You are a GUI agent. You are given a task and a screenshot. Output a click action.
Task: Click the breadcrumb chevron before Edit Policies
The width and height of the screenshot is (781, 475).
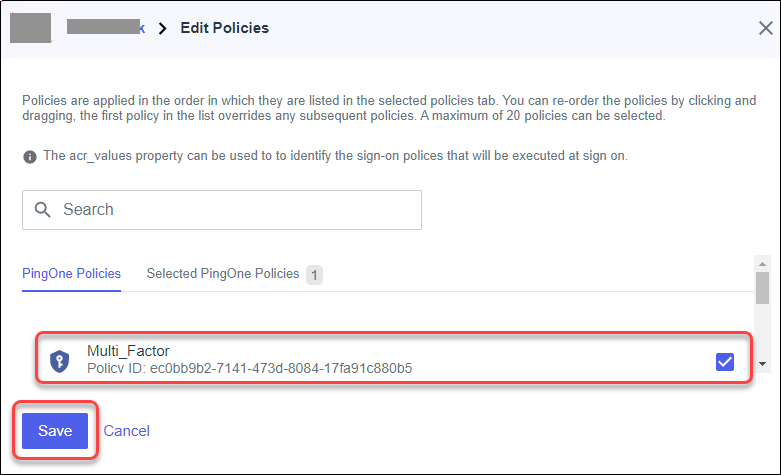pos(162,28)
